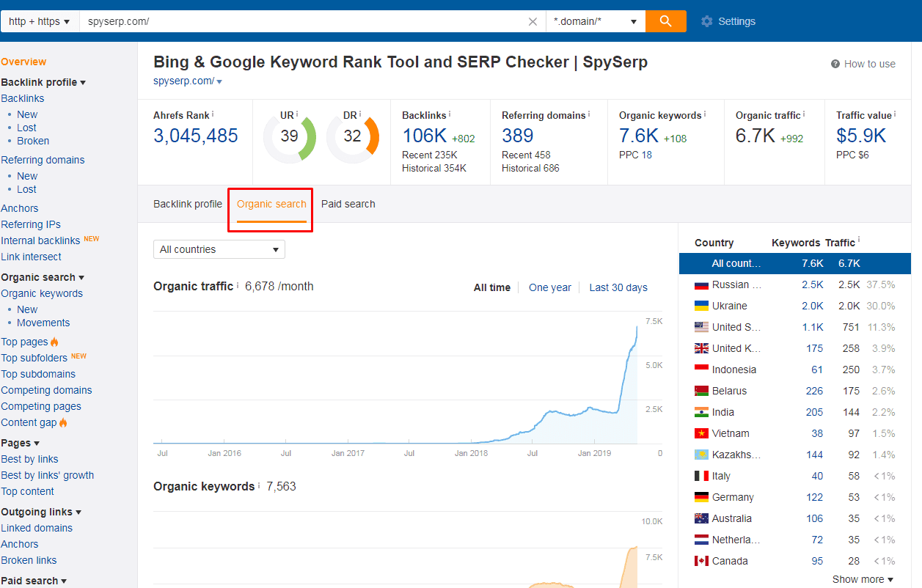
Task: Click the info icon on Traffic column header
Action: click(859, 241)
